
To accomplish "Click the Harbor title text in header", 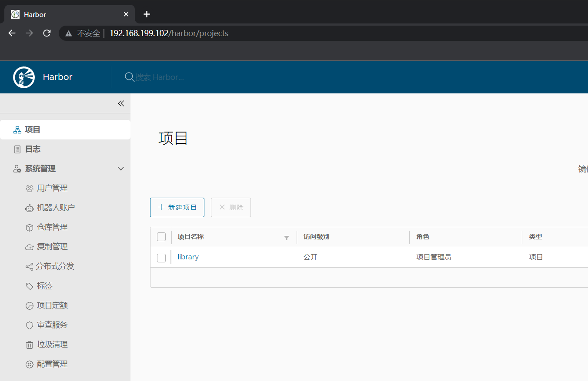I will point(57,77).
